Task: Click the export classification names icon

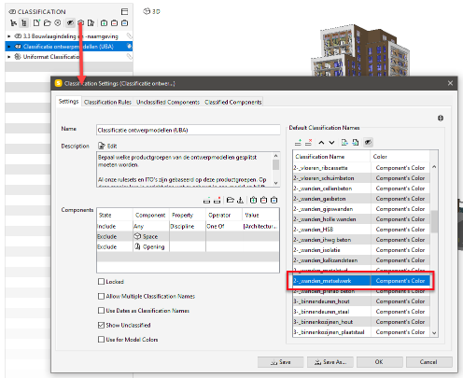Action: (x=344, y=143)
